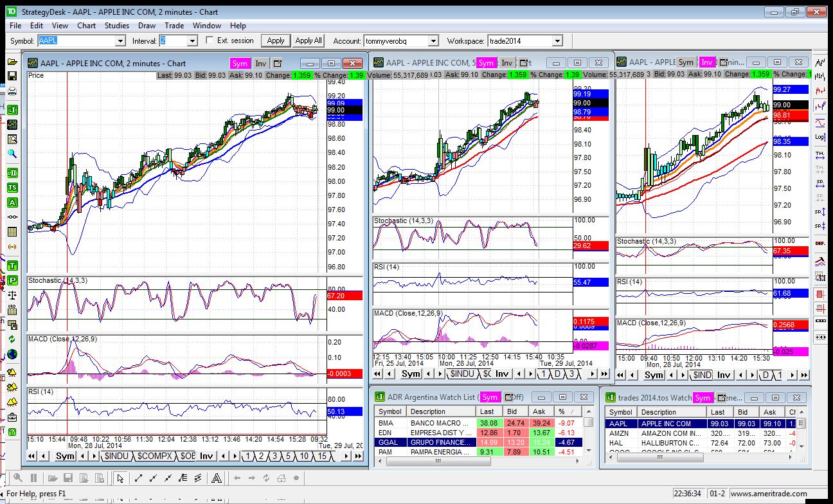Select the $COMPX tab in 2 minutes chart

click(154, 456)
